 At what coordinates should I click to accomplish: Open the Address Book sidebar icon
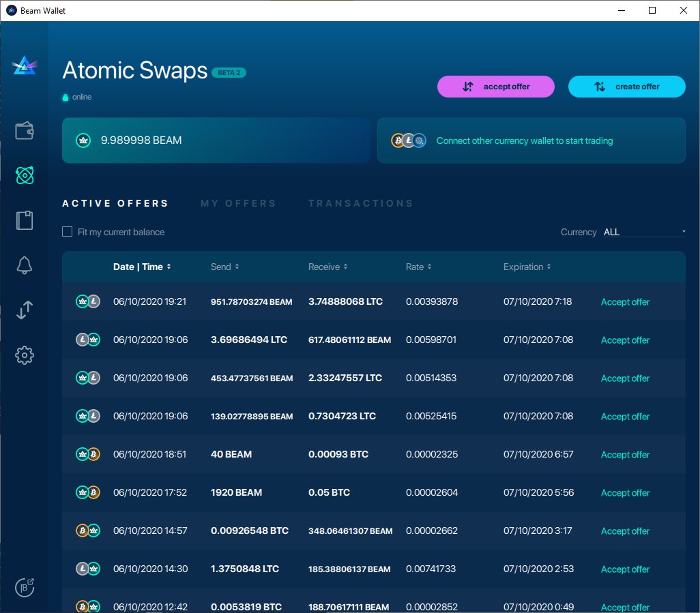pos(25,220)
